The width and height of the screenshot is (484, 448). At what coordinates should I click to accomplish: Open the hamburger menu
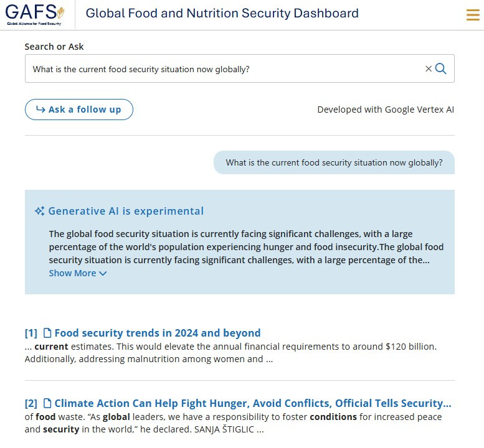click(473, 15)
